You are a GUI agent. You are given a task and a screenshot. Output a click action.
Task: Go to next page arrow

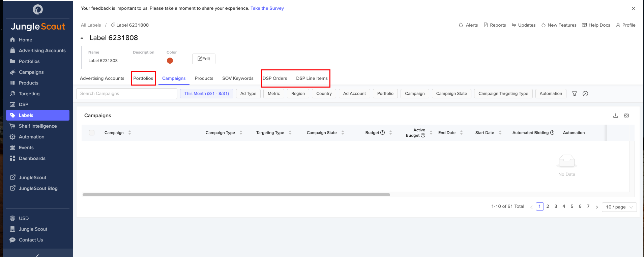pos(597,207)
